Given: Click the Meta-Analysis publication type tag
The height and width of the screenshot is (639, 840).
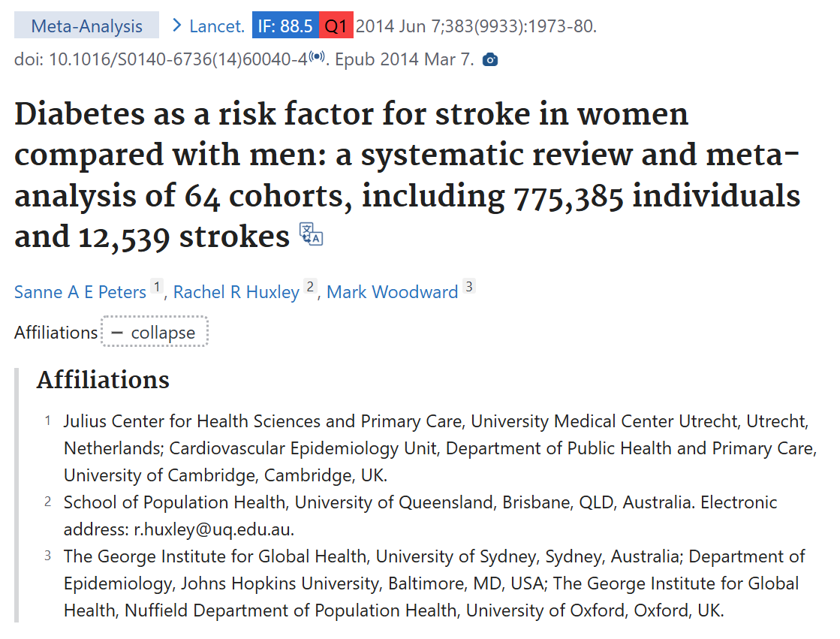Looking at the screenshot, I should click(86, 26).
